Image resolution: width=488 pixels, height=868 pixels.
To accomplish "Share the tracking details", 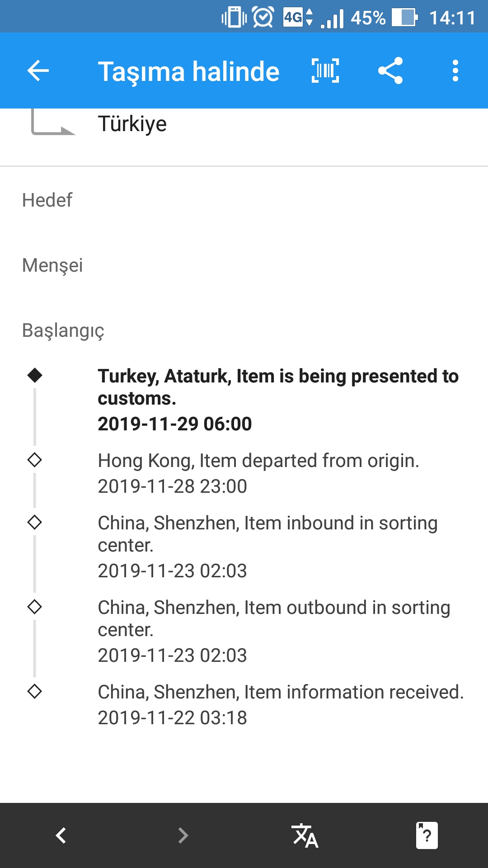I will (x=390, y=71).
